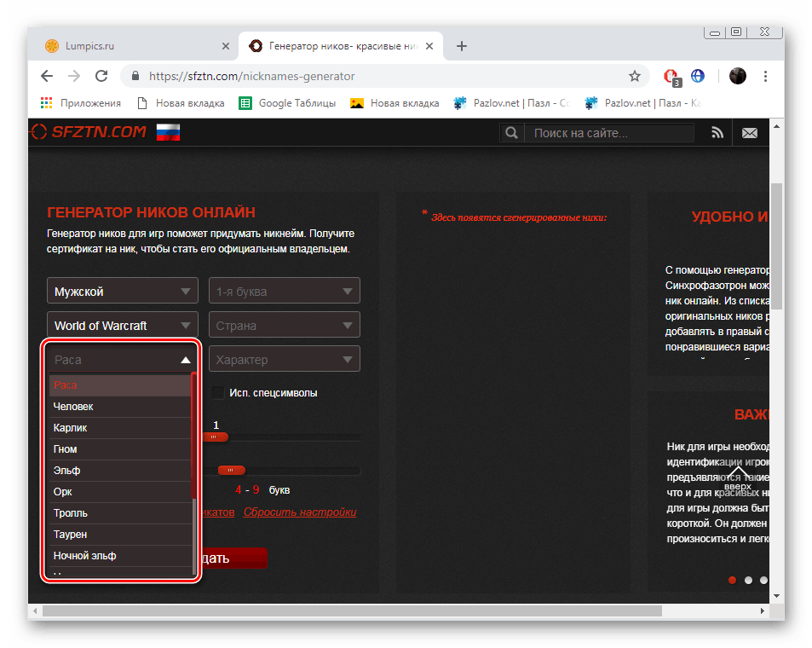Choose Человек from the race list
The height and width of the screenshot is (648, 812).
[120, 407]
